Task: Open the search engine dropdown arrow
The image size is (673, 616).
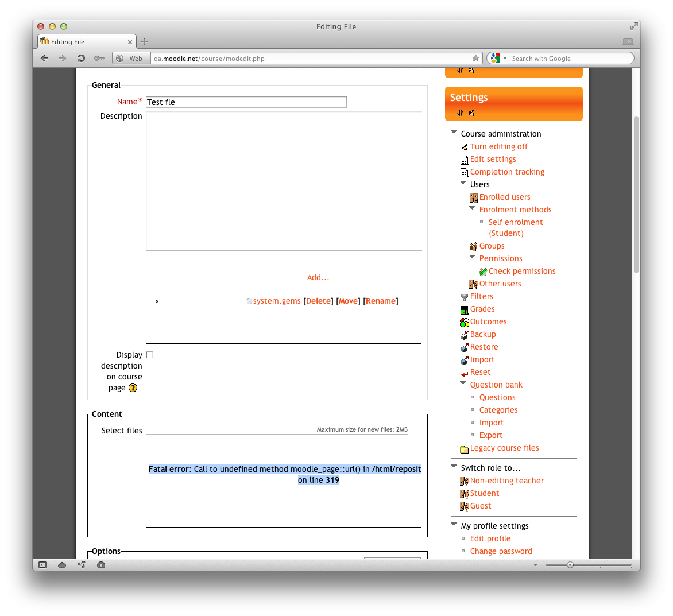Action: click(x=505, y=58)
